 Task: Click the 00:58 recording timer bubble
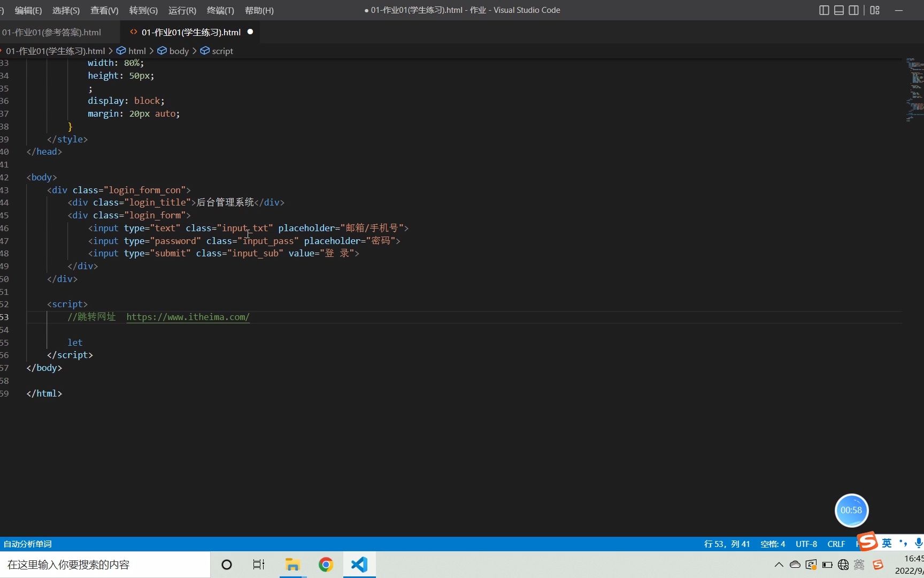tap(851, 510)
